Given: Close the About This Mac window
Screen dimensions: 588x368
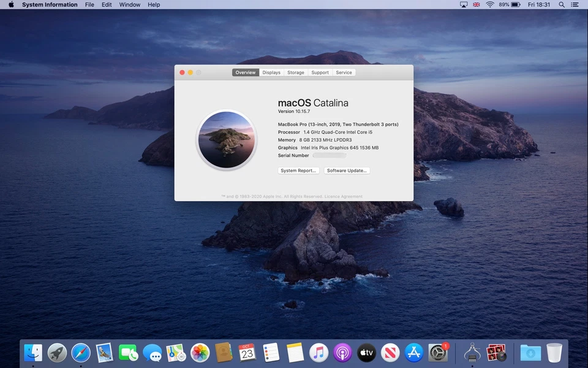Looking at the screenshot, I should 183,72.
